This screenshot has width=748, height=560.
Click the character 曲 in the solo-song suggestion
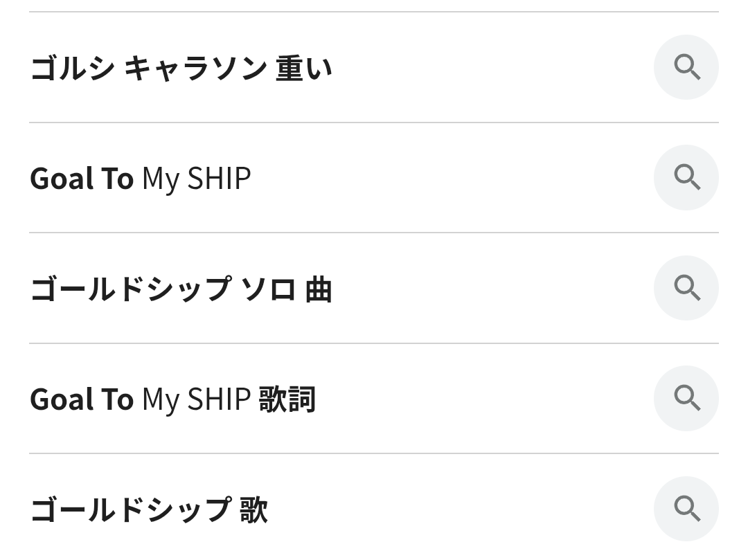[x=319, y=289]
